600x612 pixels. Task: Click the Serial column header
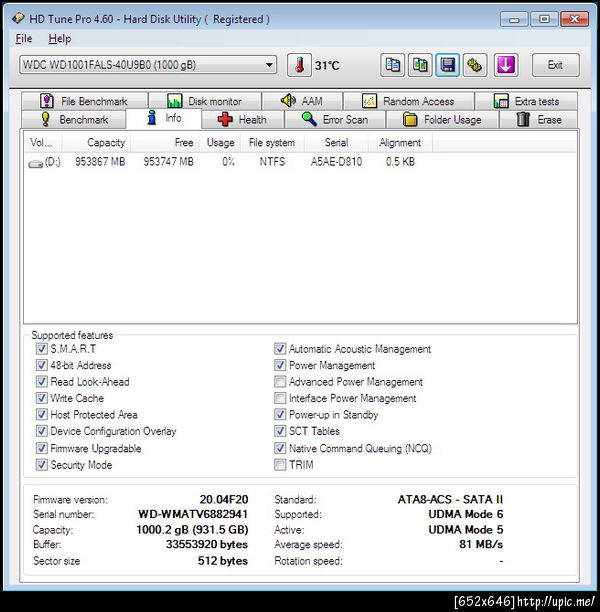pos(336,142)
